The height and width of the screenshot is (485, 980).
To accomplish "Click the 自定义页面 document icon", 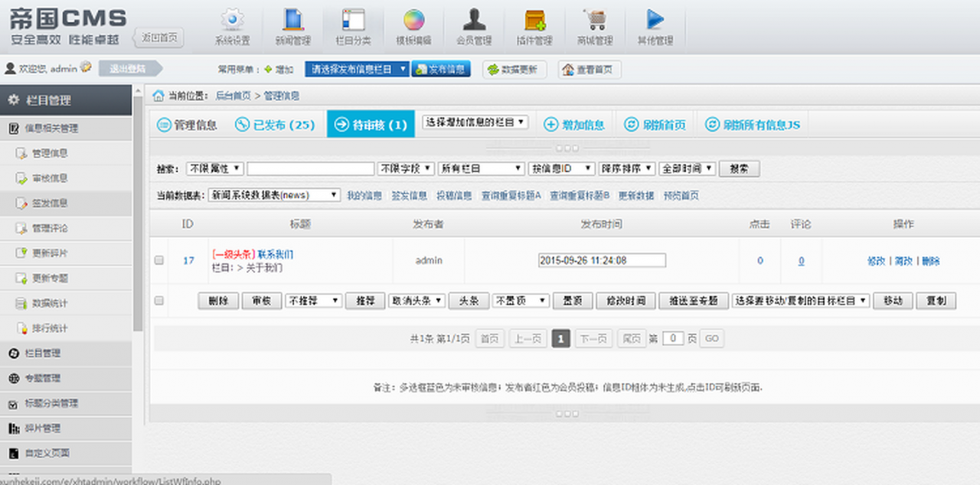I will (13, 453).
